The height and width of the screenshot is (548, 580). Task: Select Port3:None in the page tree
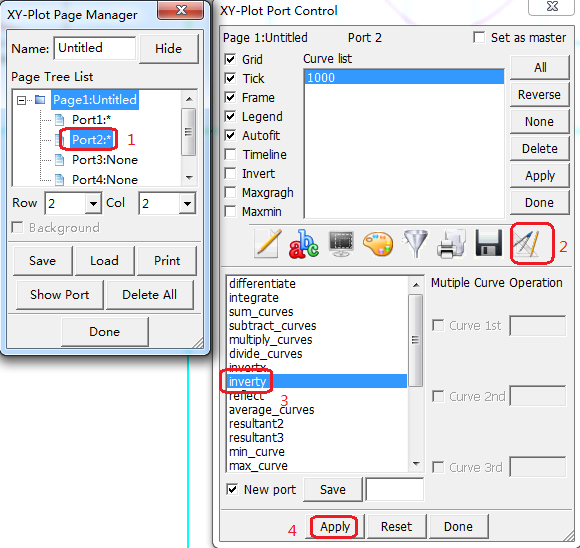[105, 160]
